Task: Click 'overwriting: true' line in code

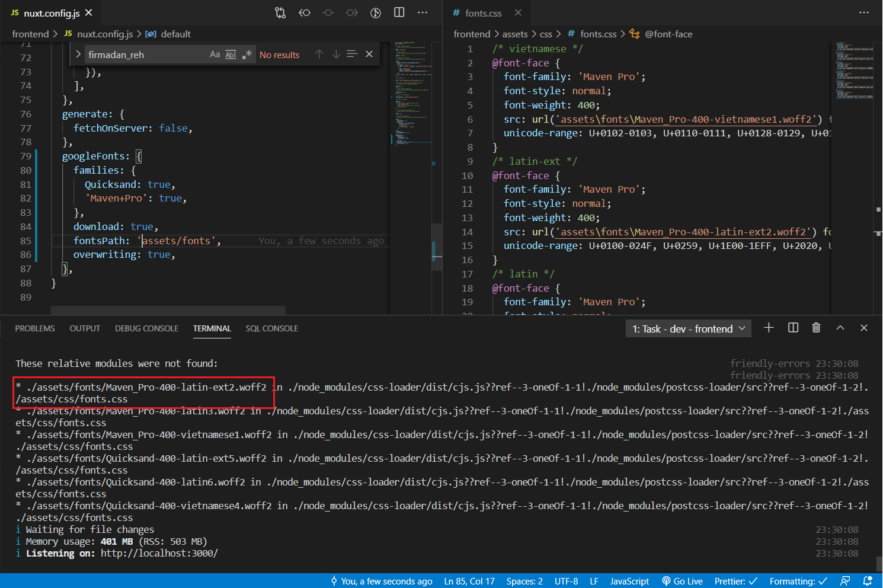Action: 124,255
